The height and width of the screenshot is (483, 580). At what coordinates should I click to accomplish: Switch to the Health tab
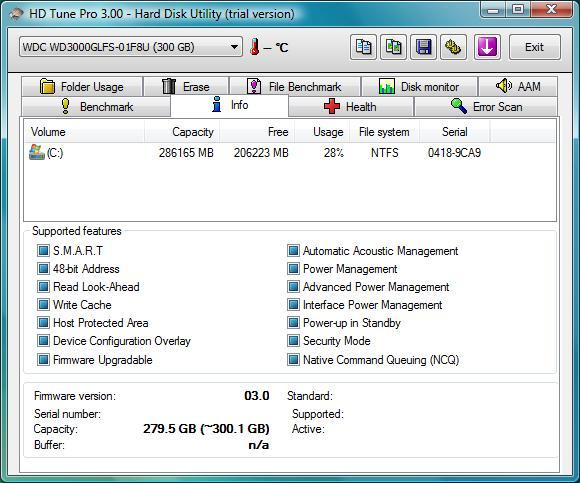click(x=351, y=107)
